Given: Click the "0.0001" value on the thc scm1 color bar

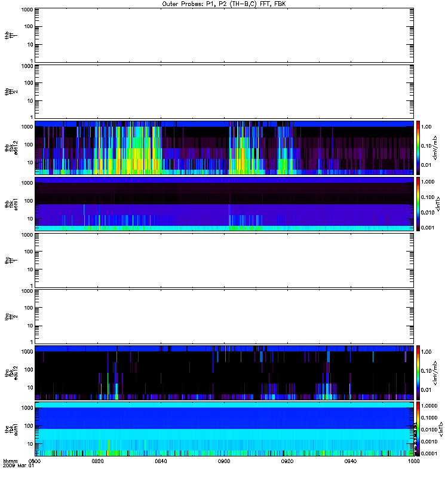Looking at the screenshot, I should point(429,454).
